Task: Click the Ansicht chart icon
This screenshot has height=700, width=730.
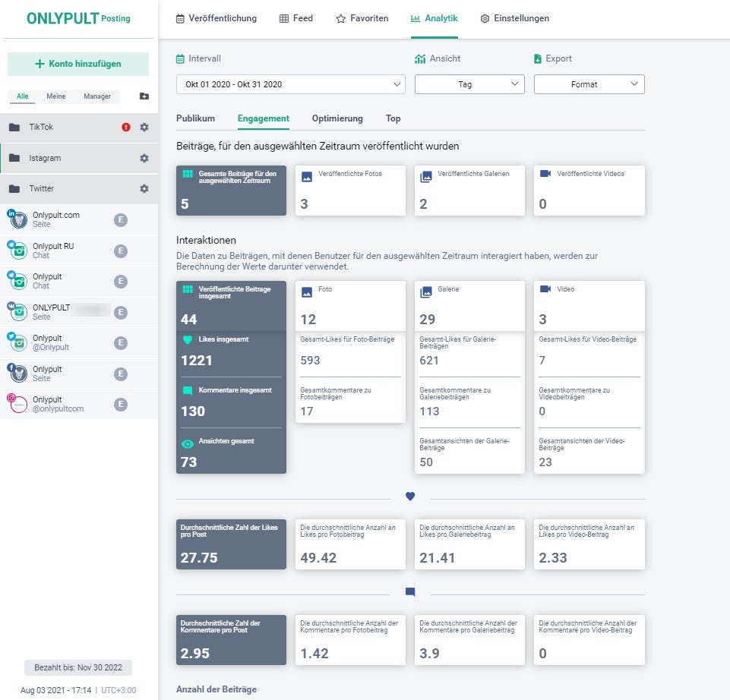Action: coord(420,59)
